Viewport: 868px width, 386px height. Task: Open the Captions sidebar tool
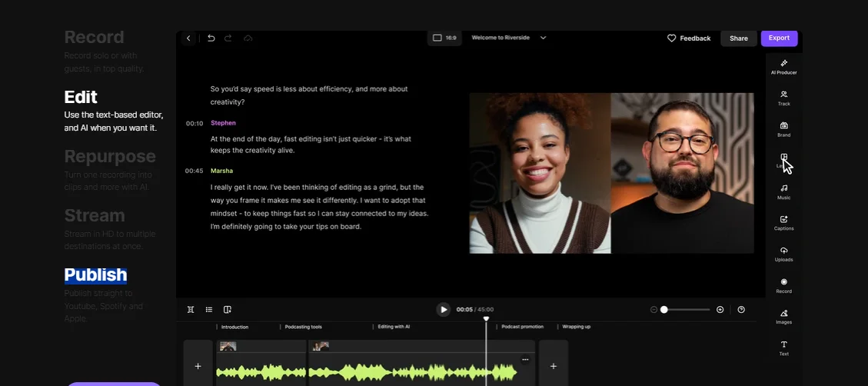pos(783,223)
